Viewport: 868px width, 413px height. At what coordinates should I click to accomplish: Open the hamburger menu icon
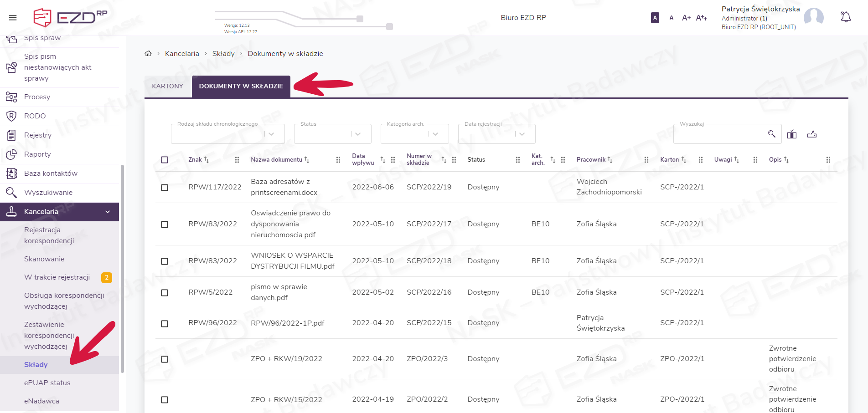pyautogui.click(x=13, y=18)
